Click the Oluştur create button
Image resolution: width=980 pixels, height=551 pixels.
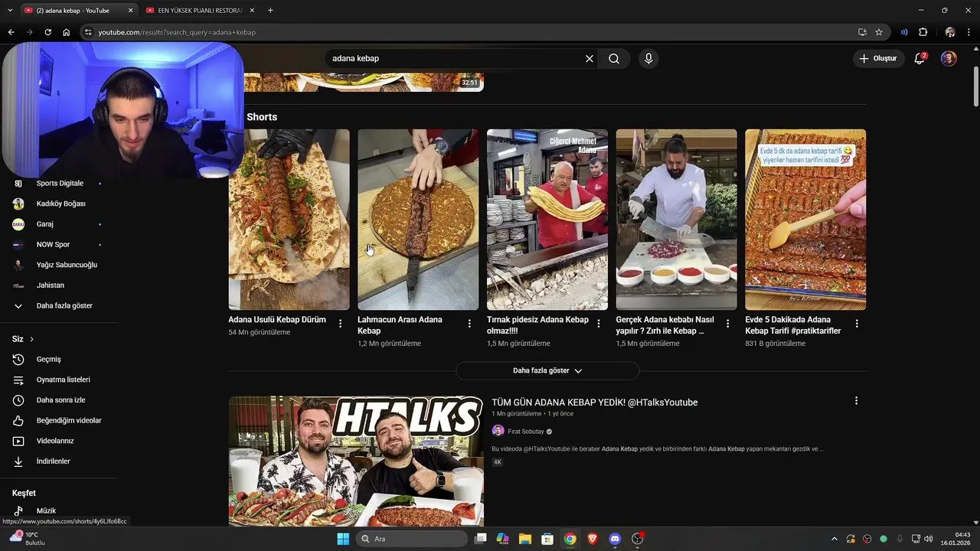point(878,58)
